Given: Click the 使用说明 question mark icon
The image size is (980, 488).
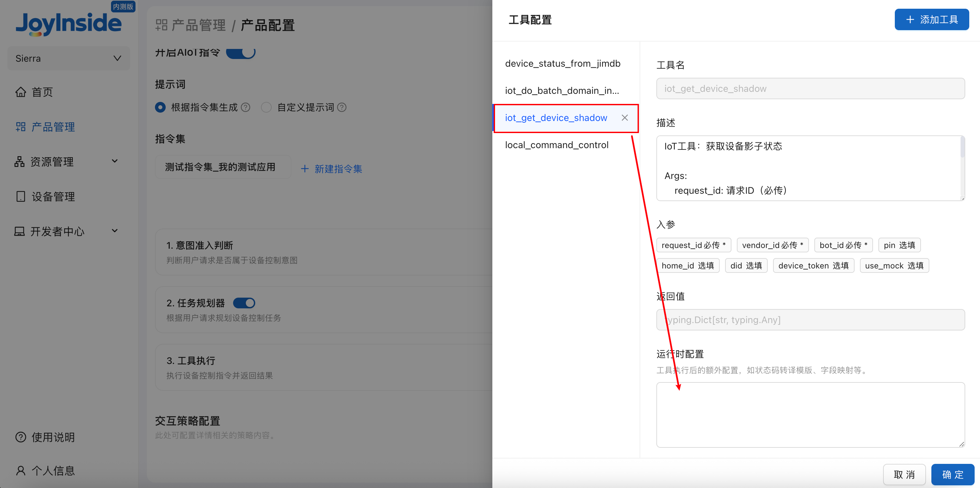Looking at the screenshot, I should (20, 437).
